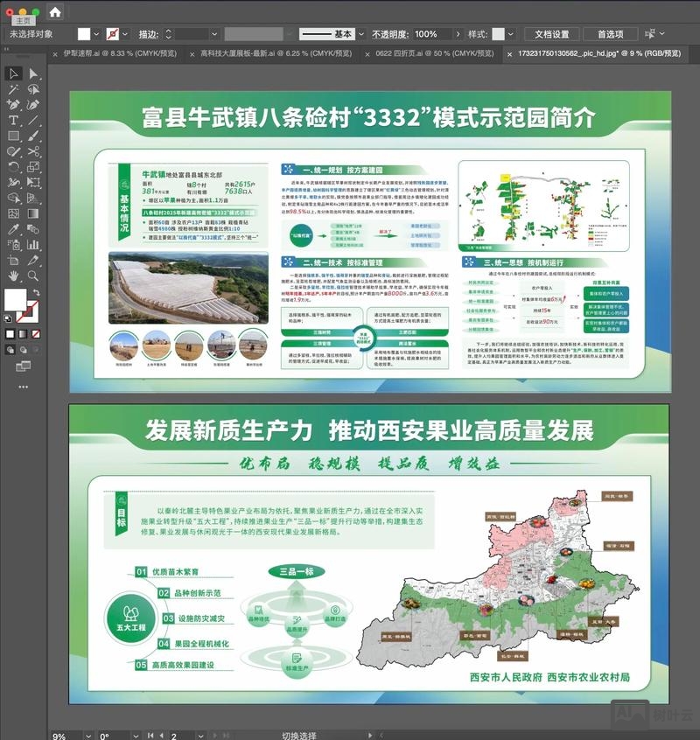The height and width of the screenshot is (740, 700).
Task: Switch to gradient fill mode
Action: point(23,332)
